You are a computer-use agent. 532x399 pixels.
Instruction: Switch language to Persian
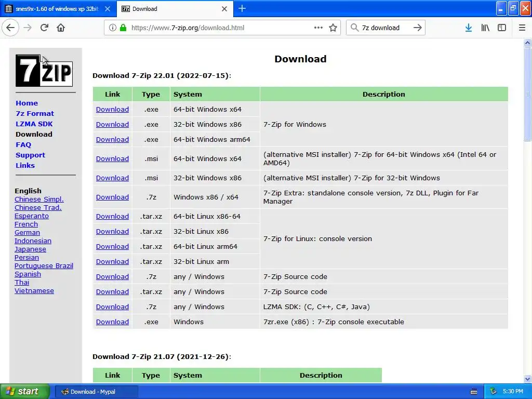(x=26, y=258)
